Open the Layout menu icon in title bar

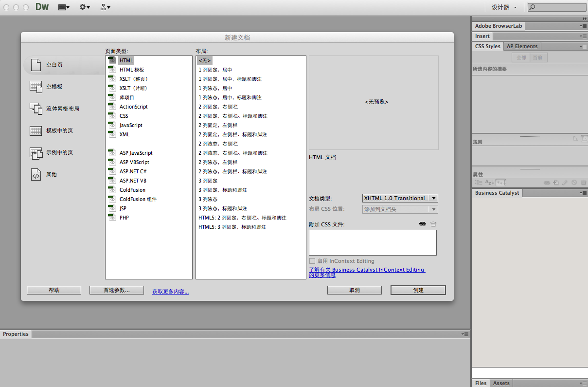click(x=63, y=7)
